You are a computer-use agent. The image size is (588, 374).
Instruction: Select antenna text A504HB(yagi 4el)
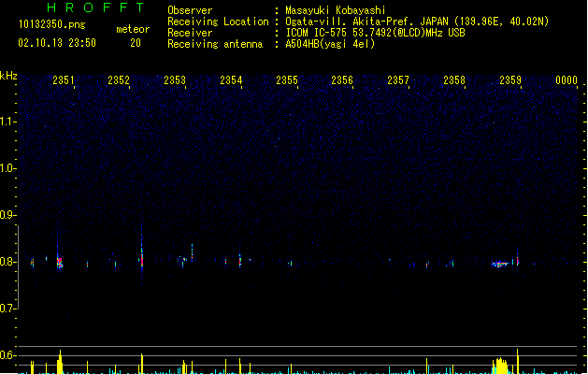tap(330, 44)
